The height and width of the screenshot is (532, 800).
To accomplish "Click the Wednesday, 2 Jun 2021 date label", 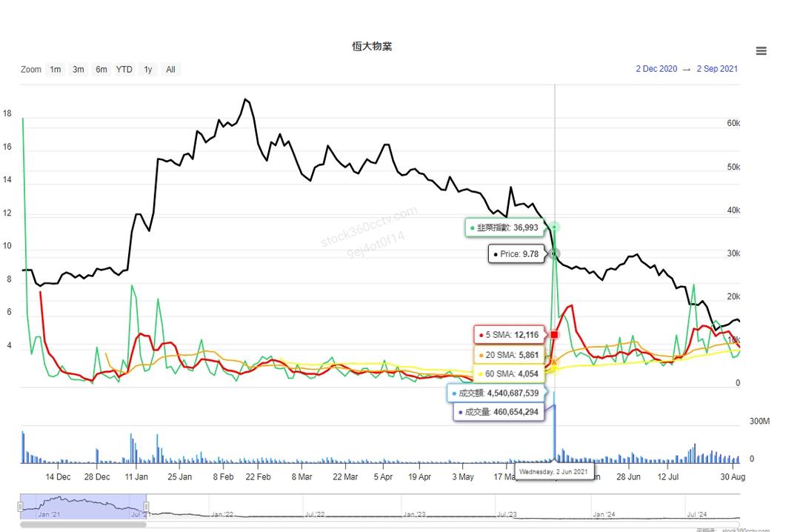I will pos(553,472).
